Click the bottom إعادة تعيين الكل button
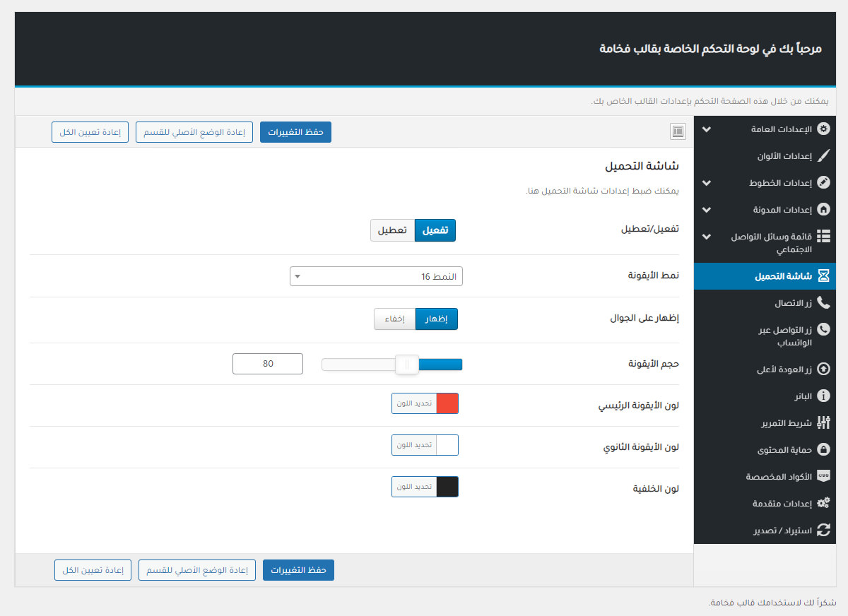This screenshot has width=848, height=616. tap(93, 570)
